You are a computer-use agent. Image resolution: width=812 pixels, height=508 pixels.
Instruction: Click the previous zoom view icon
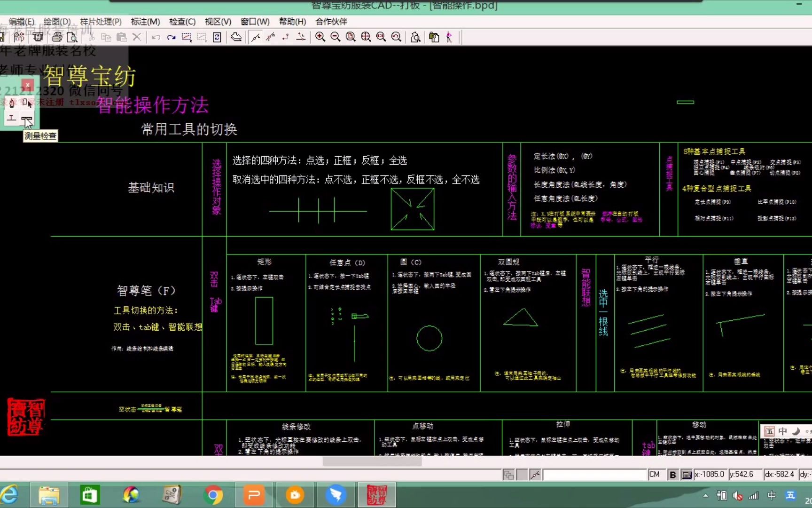(396, 37)
